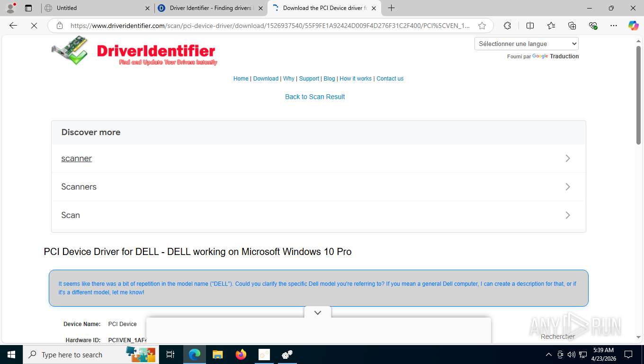This screenshot has height=364, width=644.
Task: Click the vertical scrollbar thumb
Action: point(638,95)
